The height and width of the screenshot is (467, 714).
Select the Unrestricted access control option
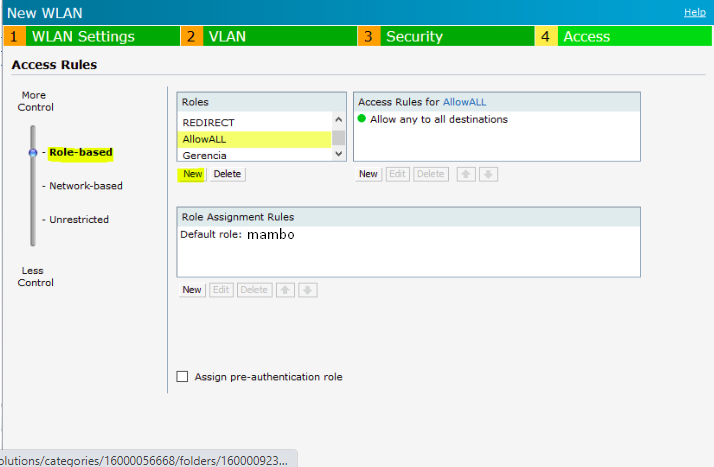pos(79,219)
